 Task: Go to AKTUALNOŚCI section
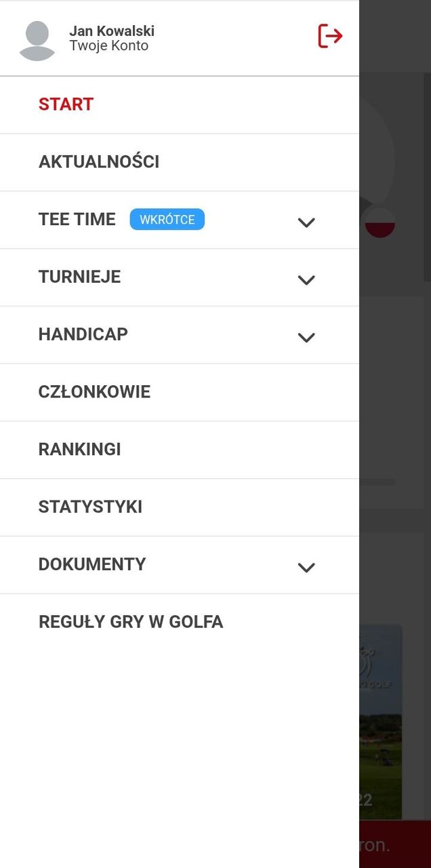tap(99, 162)
